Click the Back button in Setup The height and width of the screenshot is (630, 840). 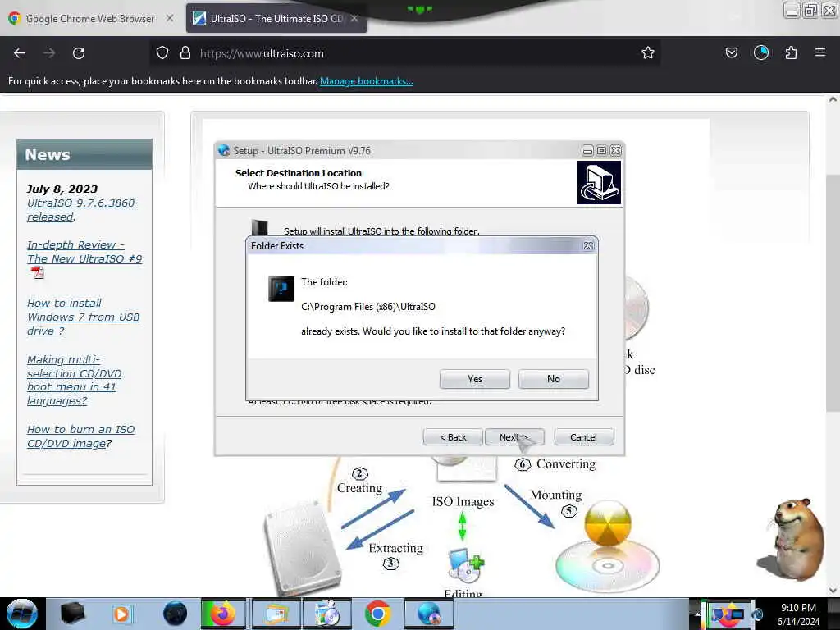[x=453, y=437]
